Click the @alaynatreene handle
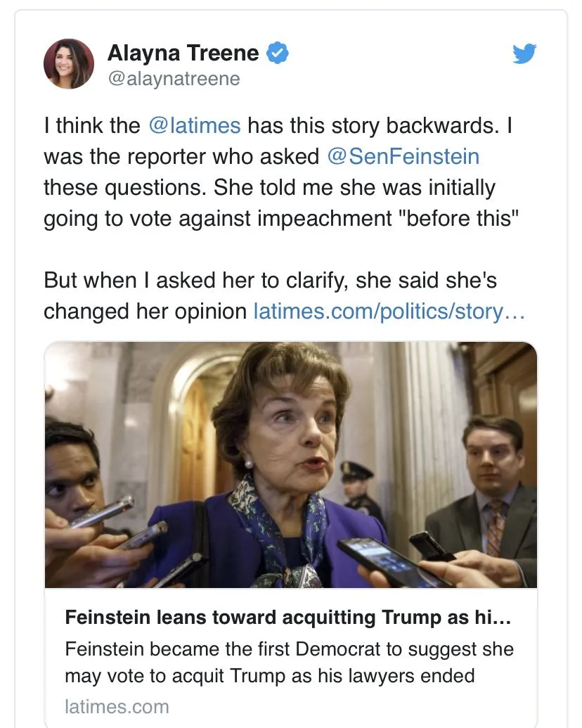The image size is (582, 728). [x=174, y=79]
